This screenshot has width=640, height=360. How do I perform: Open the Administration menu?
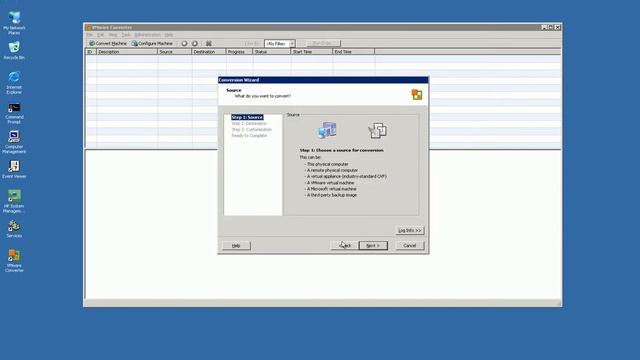point(147,35)
